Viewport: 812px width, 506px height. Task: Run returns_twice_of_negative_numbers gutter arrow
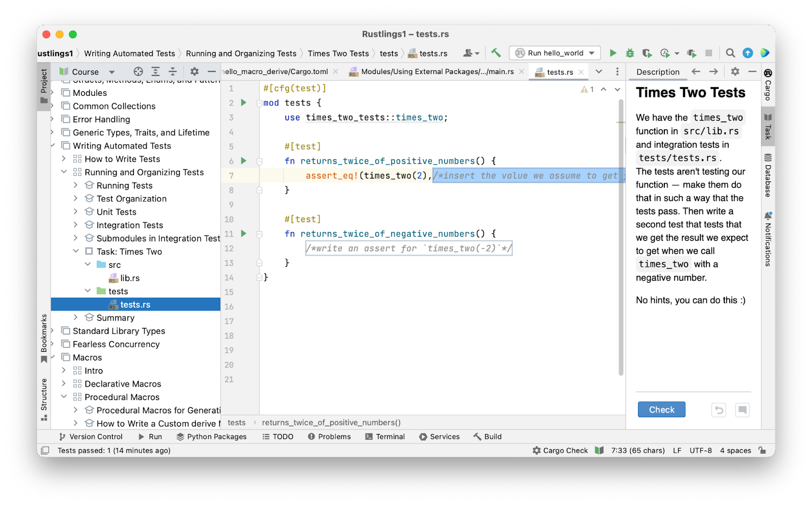tap(244, 234)
